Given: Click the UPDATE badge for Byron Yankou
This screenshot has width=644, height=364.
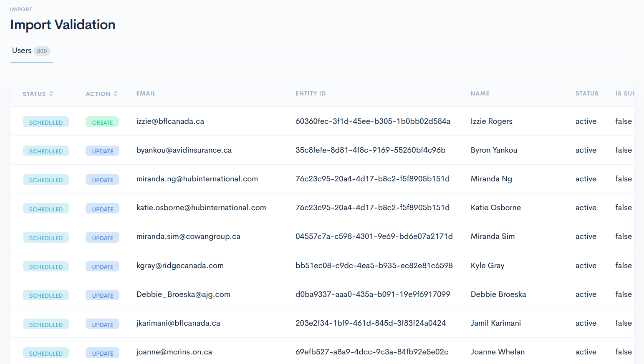Looking at the screenshot, I should pos(102,151).
